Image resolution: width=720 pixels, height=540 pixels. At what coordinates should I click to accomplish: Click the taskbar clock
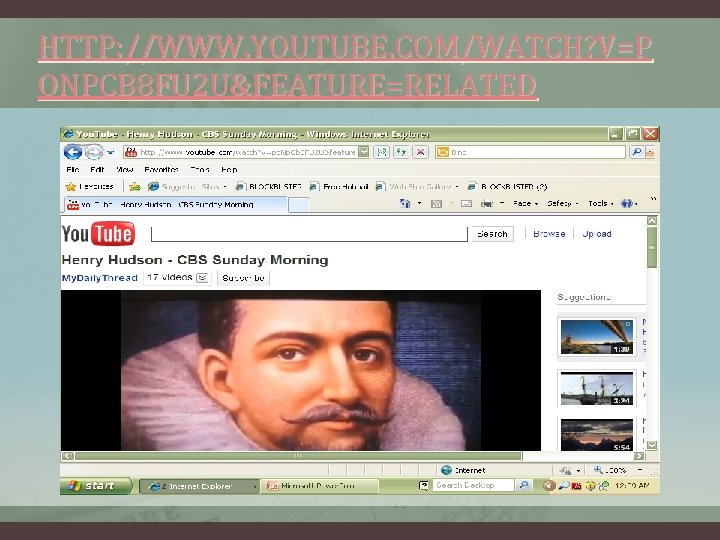(632, 486)
